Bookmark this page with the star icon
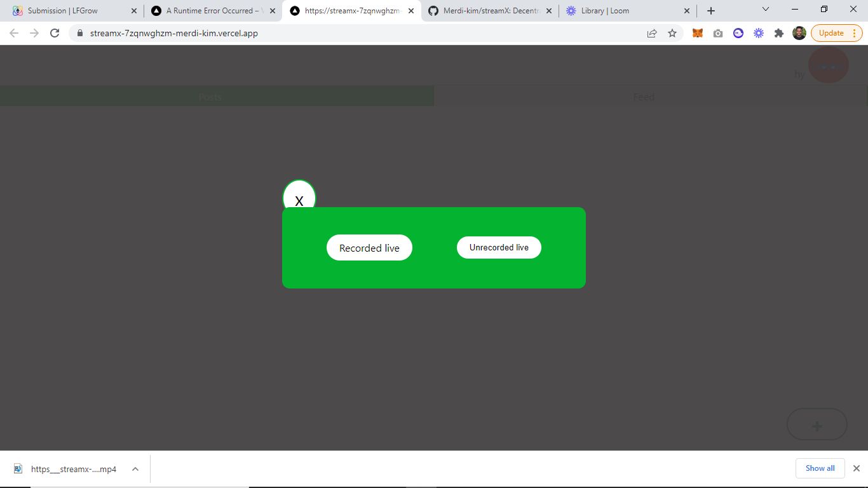This screenshot has width=868, height=488. 672,33
